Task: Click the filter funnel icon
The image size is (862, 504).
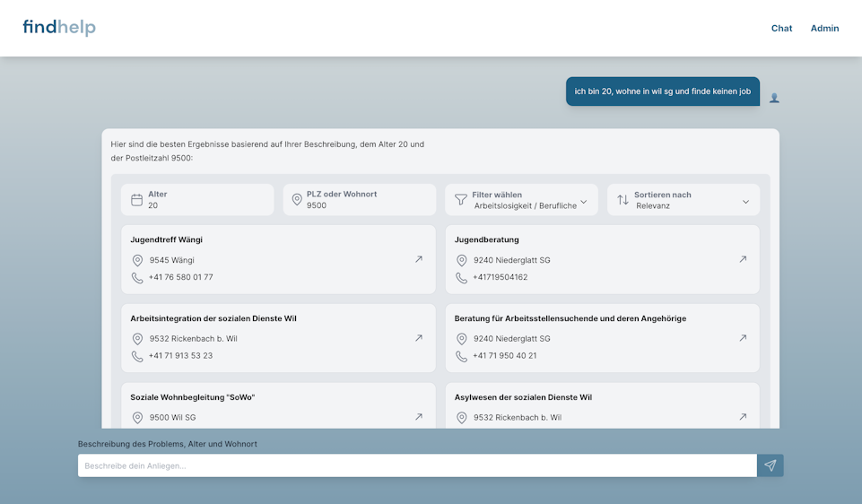Action: pyautogui.click(x=461, y=200)
